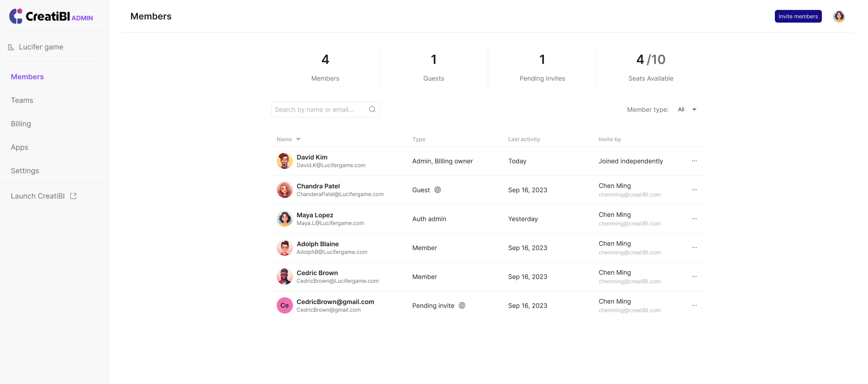
Task: Click globe icon next to Guest type
Action: coord(438,190)
